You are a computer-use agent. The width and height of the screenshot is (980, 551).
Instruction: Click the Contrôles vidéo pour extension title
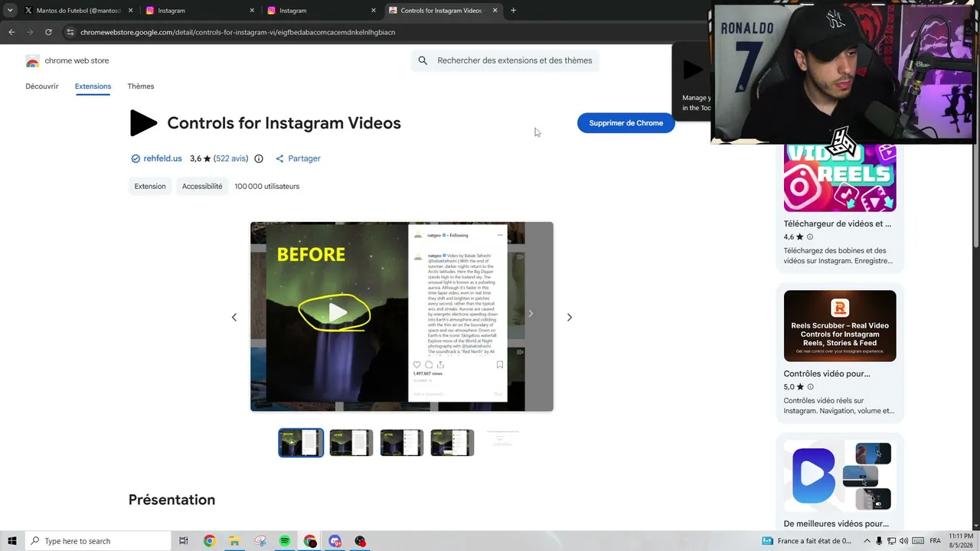tap(827, 374)
